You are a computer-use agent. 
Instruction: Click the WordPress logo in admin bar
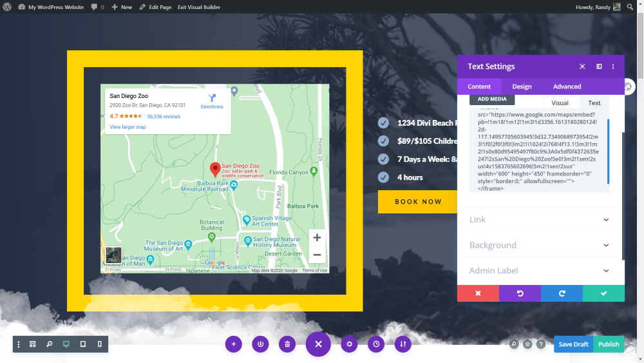(x=7, y=7)
